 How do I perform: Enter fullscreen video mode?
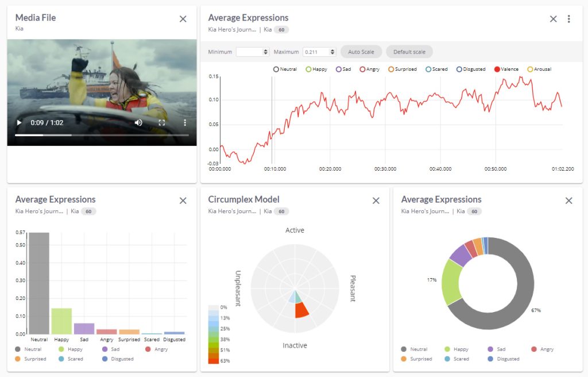pos(161,122)
